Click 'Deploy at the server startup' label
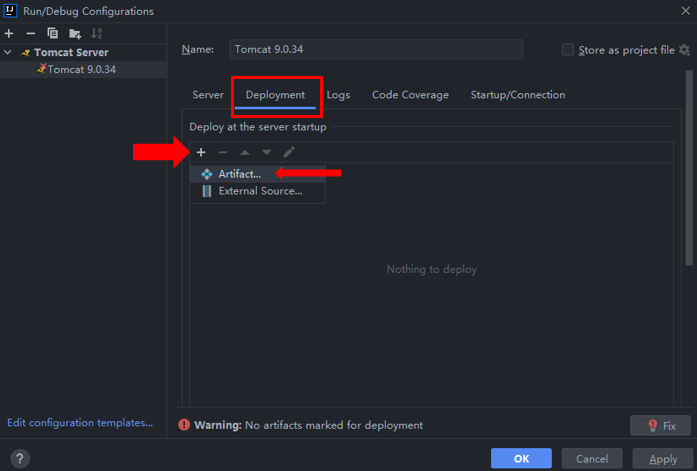The width and height of the screenshot is (697, 471). tap(258, 127)
